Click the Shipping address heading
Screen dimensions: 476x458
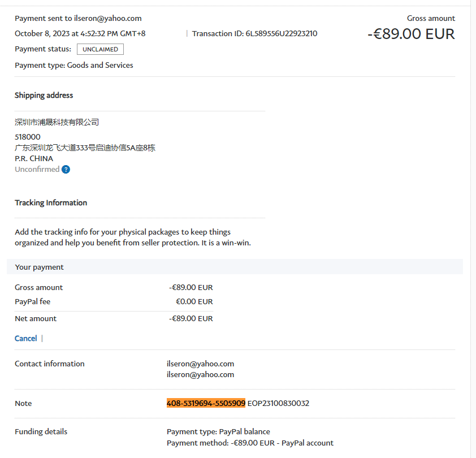coord(44,95)
